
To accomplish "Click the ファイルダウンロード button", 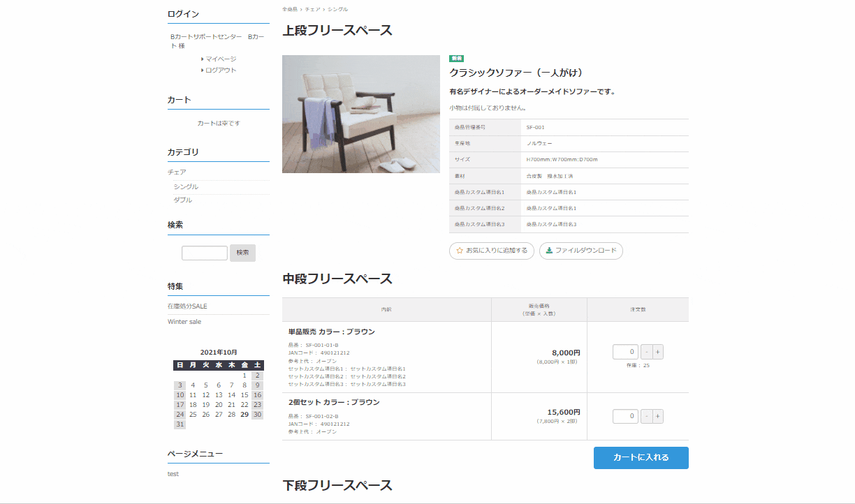I will (x=581, y=251).
